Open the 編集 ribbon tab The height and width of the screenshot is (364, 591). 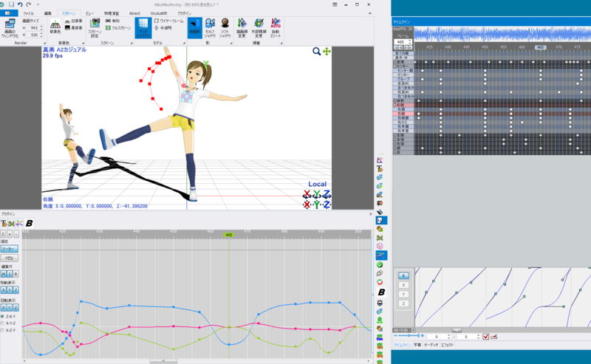click(x=48, y=13)
